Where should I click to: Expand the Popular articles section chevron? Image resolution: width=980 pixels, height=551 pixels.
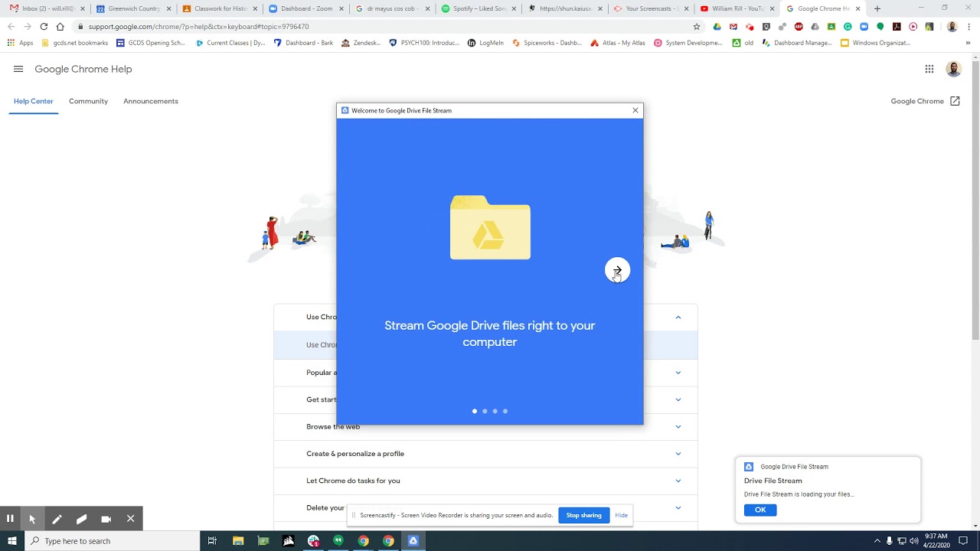tap(678, 373)
